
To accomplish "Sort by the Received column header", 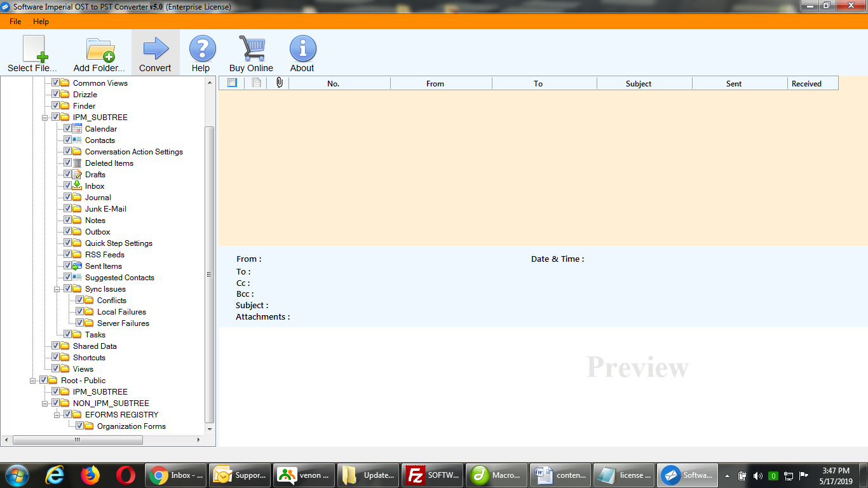I will [x=813, y=83].
